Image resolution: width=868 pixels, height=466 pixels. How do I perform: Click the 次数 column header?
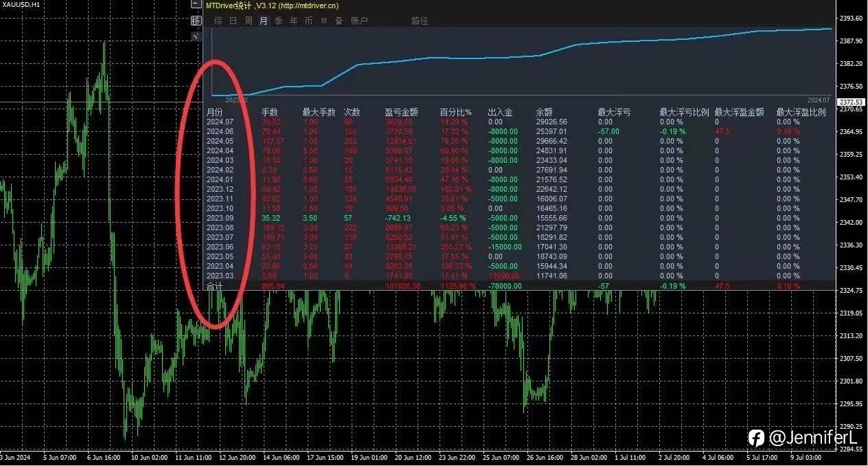[x=352, y=111]
